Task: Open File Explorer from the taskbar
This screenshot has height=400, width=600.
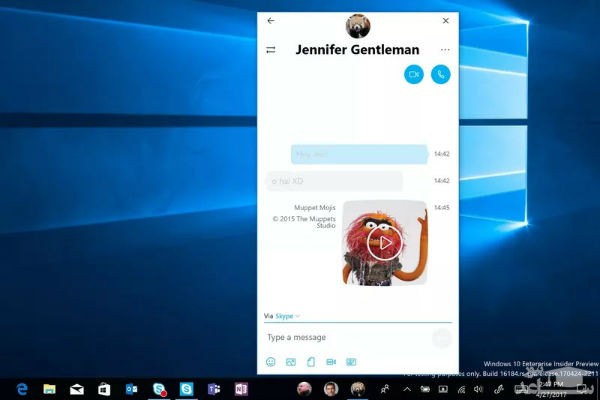Action: (x=49, y=389)
